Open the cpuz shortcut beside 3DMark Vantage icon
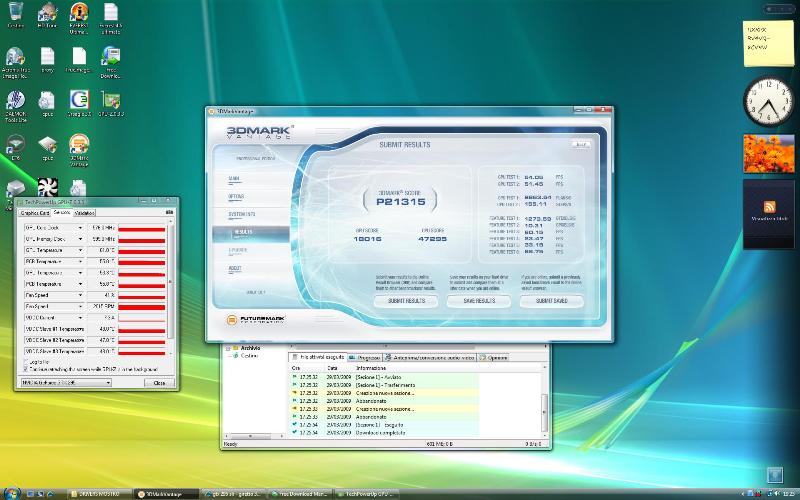This screenshot has width=800, height=500. tap(47, 147)
